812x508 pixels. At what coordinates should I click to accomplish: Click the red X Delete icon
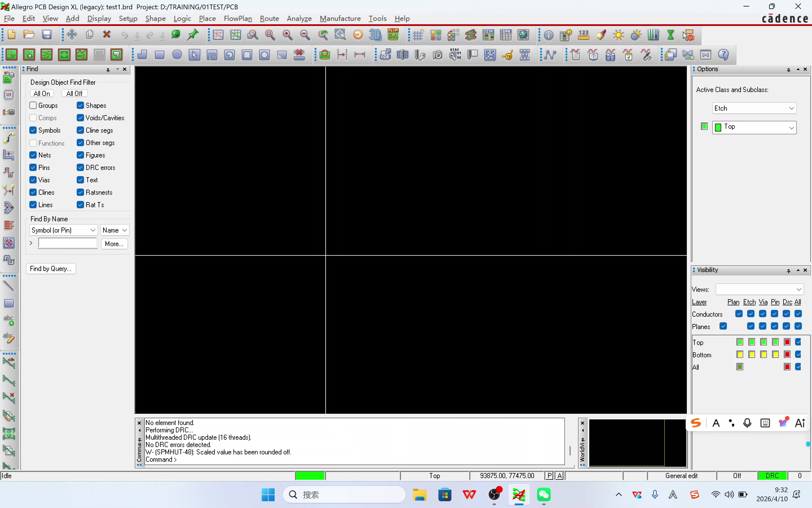pyautogui.click(x=107, y=35)
